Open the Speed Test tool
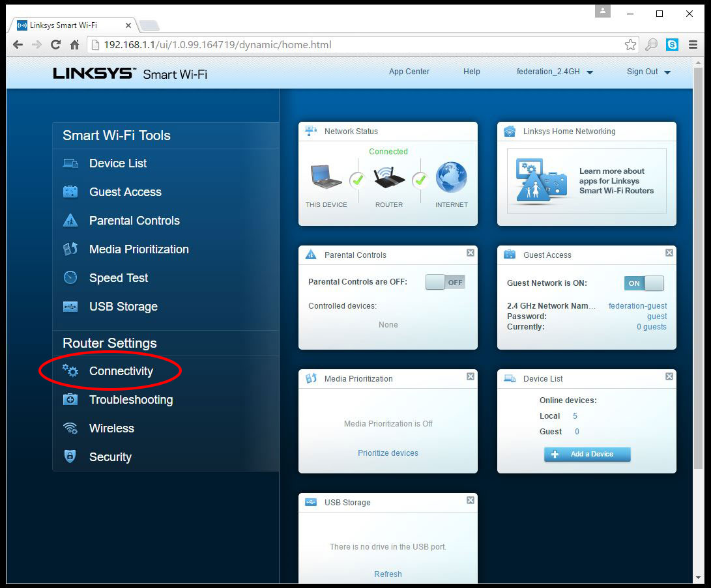Screen dimensions: 711x588 [119, 277]
